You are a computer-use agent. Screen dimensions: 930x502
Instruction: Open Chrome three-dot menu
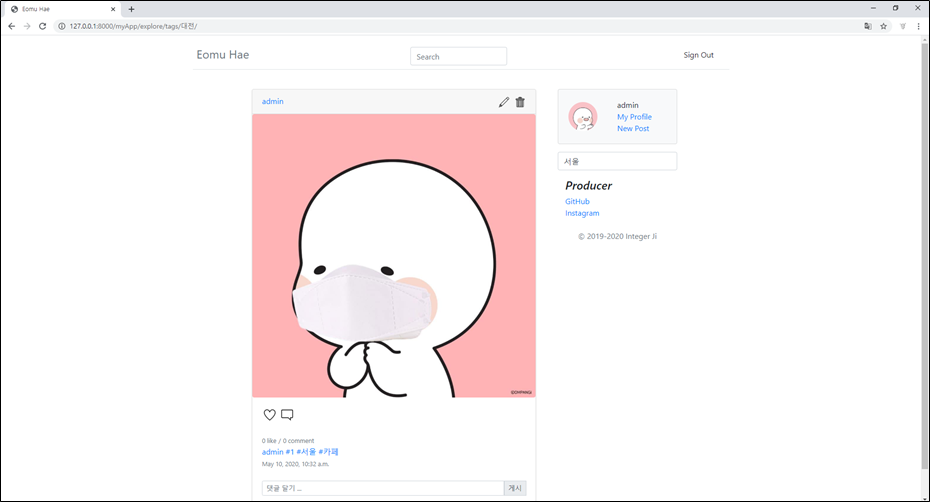point(918,26)
